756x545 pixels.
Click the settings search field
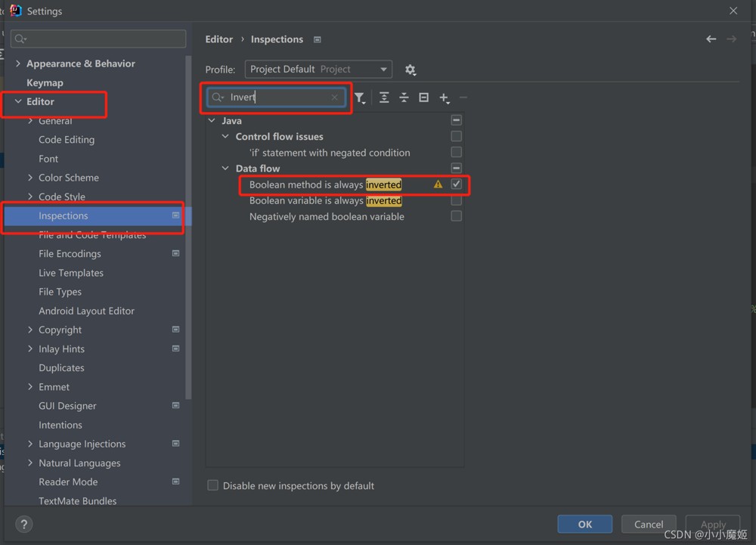point(98,39)
